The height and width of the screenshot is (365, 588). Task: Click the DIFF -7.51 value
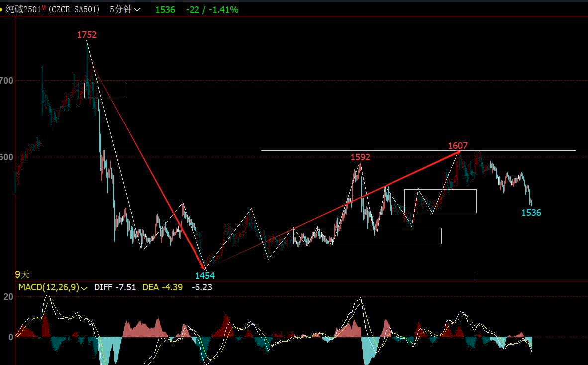(x=115, y=287)
